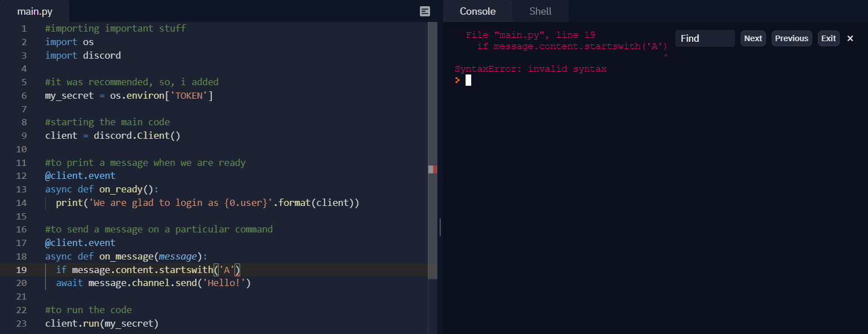Click the Find search input field
The image size is (868, 334).
click(705, 38)
